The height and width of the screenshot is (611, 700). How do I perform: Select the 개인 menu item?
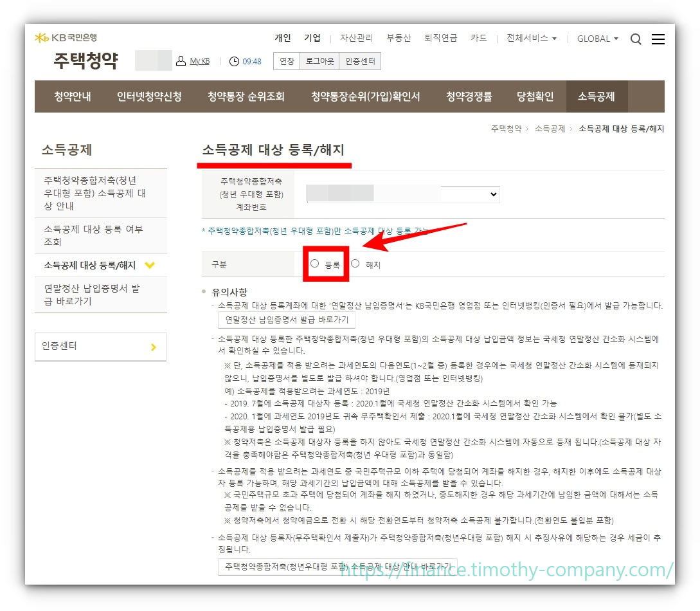point(282,38)
